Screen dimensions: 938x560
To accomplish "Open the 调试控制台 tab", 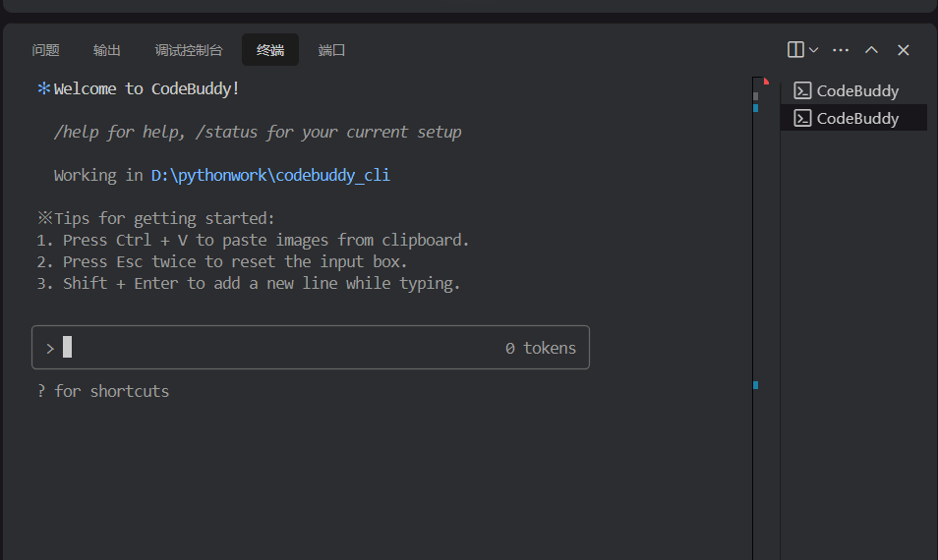I will [189, 50].
